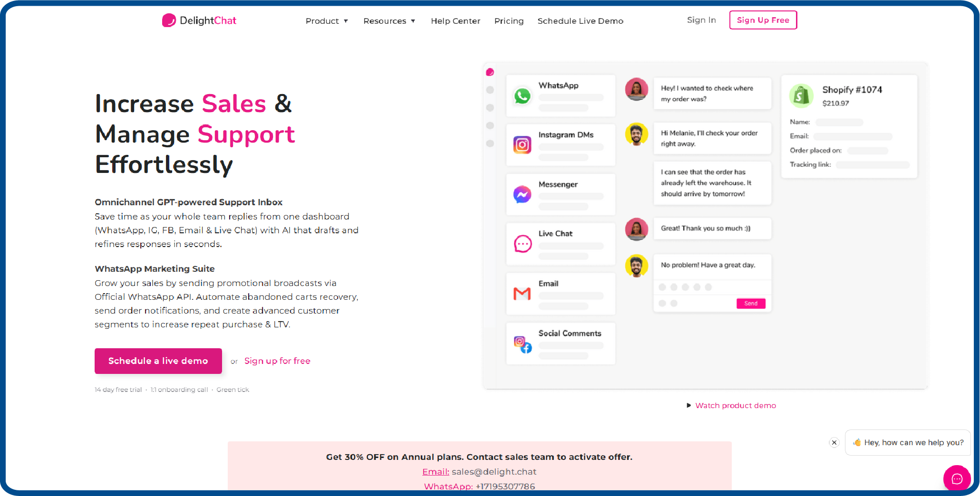The width and height of the screenshot is (980, 496).
Task: Open the chat widget bubble
Action: pos(957,478)
